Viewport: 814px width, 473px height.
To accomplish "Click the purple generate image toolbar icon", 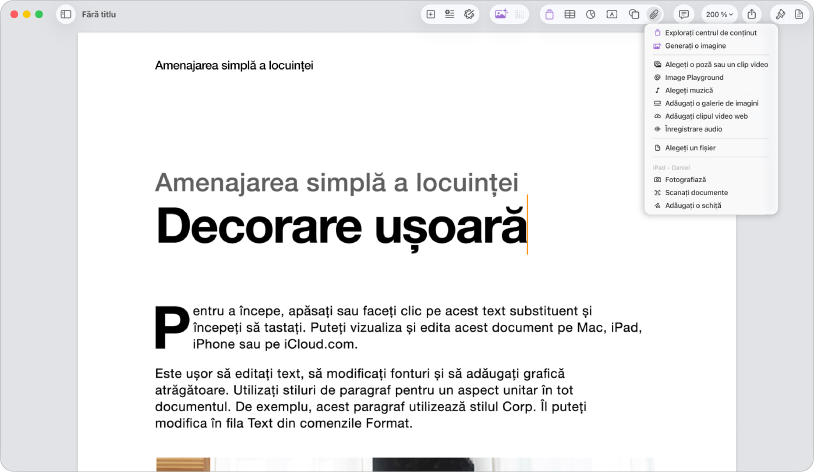I will (501, 15).
